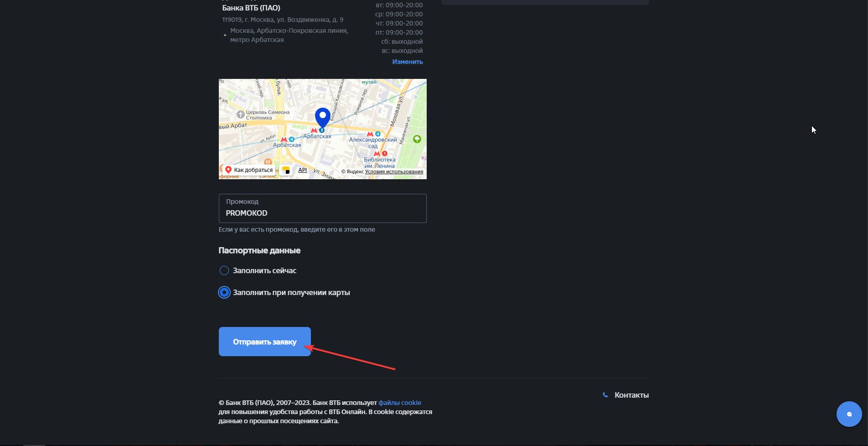Open Как добраться directions on map
The height and width of the screenshot is (446, 868).
(249, 170)
